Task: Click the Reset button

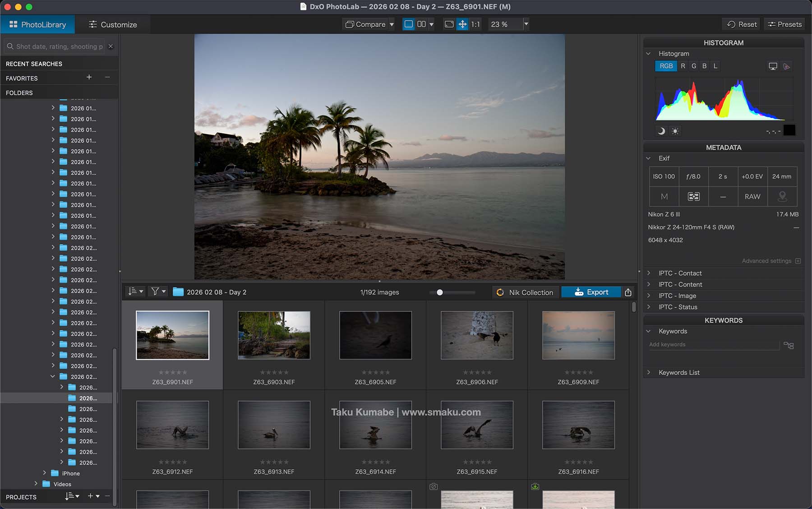Action: click(x=742, y=24)
